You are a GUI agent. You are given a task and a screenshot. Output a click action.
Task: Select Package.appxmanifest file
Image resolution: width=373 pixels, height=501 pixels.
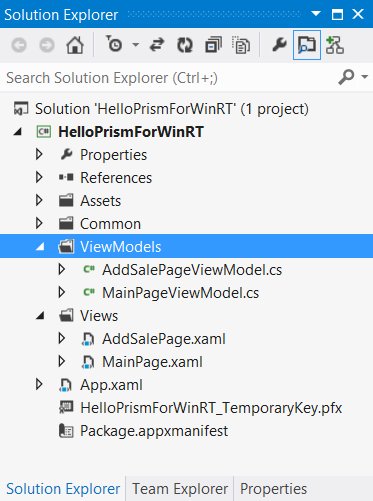154,431
